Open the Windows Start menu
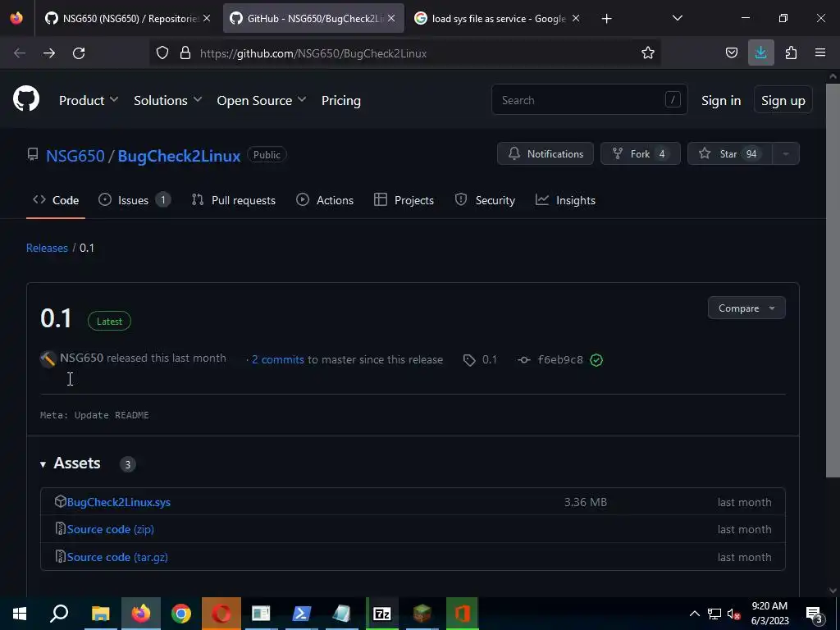 pyautogui.click(x=20, y=614)
